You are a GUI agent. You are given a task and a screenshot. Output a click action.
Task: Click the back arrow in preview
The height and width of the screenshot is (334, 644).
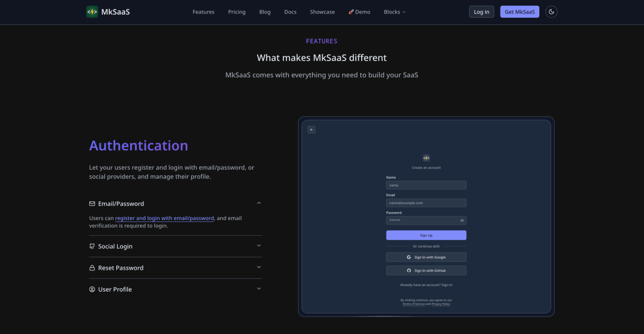[x=312, y=130]
